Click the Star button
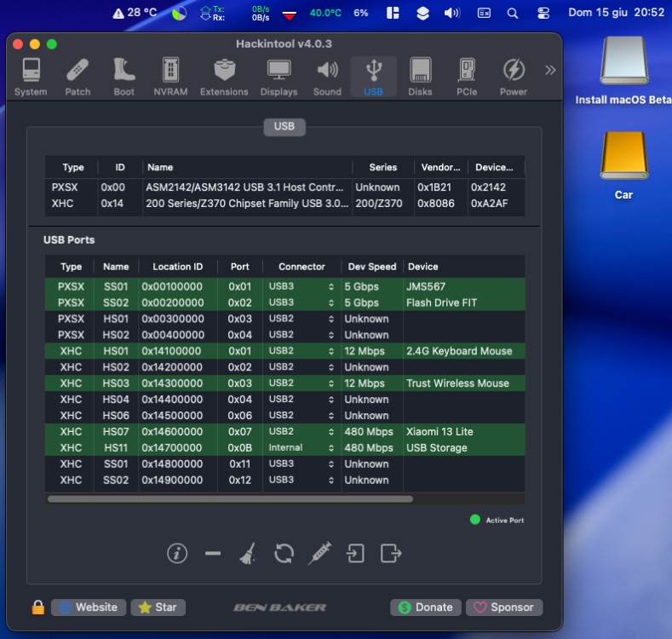672x639 pixels. [x=158, y=607]
